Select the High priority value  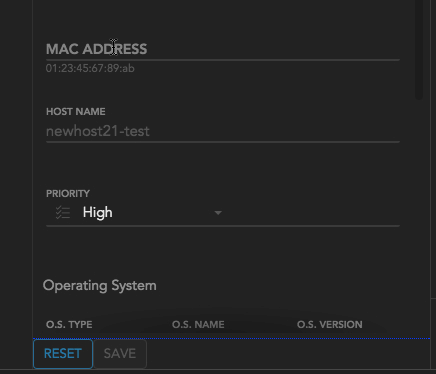coord(98,213)
